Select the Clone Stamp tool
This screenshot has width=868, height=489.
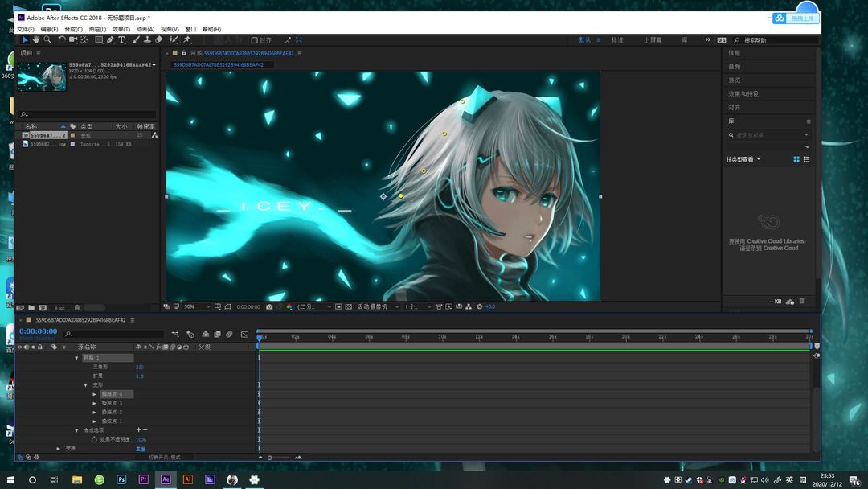click(147, 40)
